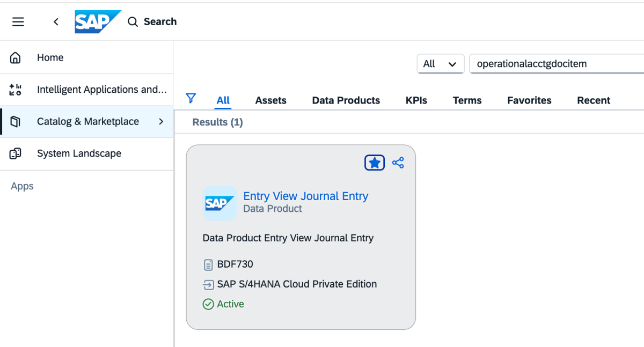Switch to the Data Products tab
The height and width of the screenshot is (347, 644).
[346, 100]
